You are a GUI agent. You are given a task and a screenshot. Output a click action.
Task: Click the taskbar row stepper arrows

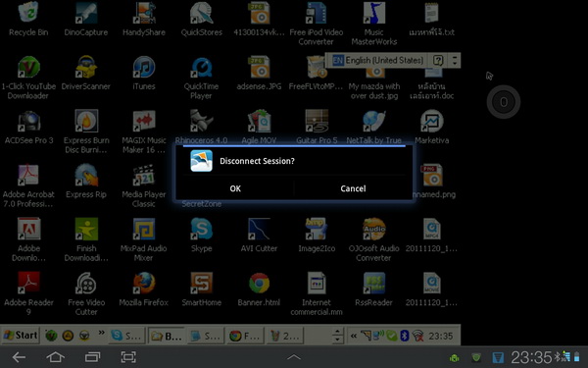(x=337, y=335)
